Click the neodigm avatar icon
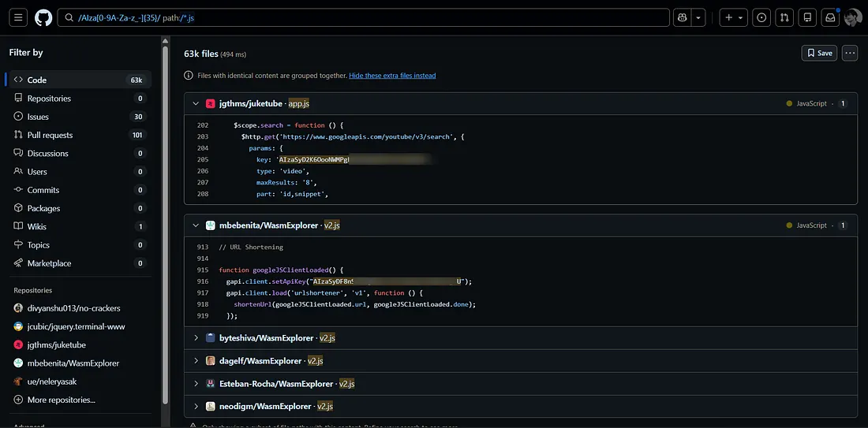 (x=211, y=407)
